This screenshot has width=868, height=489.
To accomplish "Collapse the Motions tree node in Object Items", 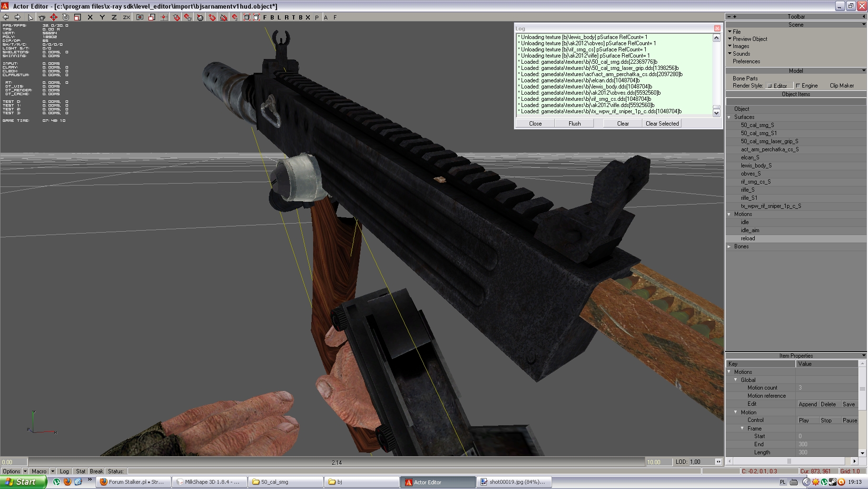I will 729,214.
